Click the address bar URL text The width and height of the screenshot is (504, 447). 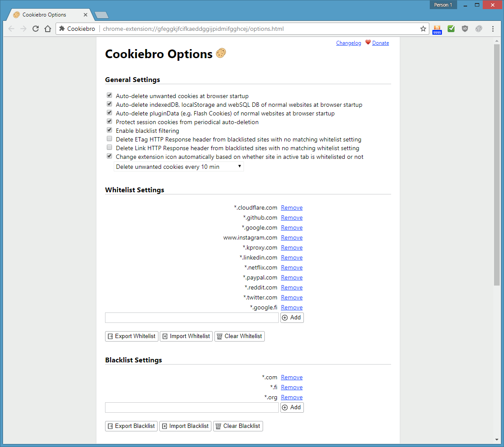coord(193,29)
